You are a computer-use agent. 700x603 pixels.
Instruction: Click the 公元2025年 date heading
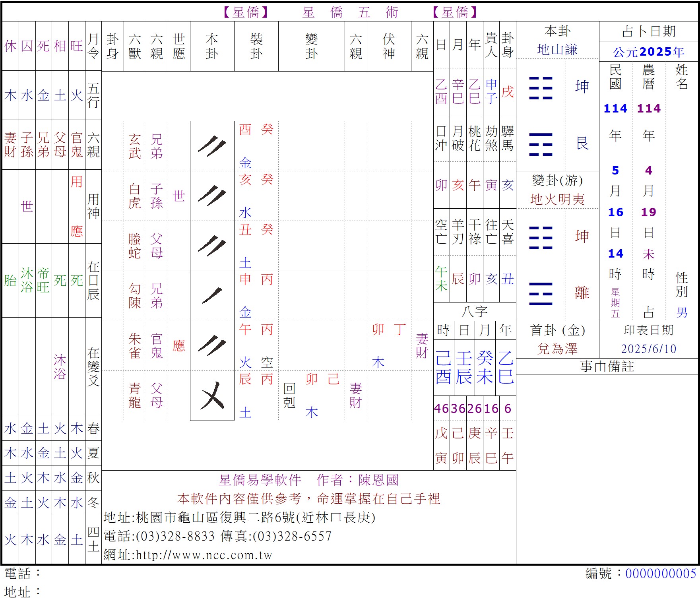pyautogui.click(x=648, y=52)
